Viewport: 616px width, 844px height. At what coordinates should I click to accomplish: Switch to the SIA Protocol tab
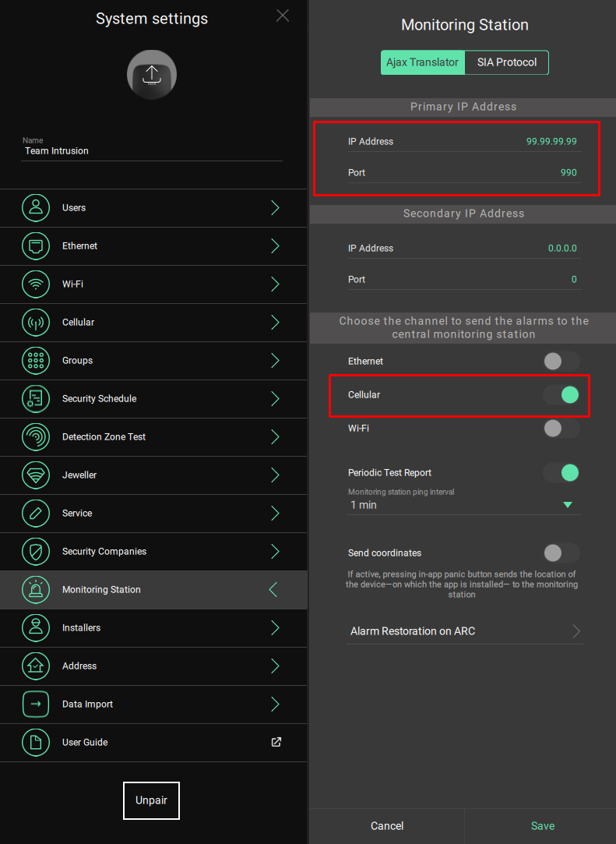pos(507,62)
